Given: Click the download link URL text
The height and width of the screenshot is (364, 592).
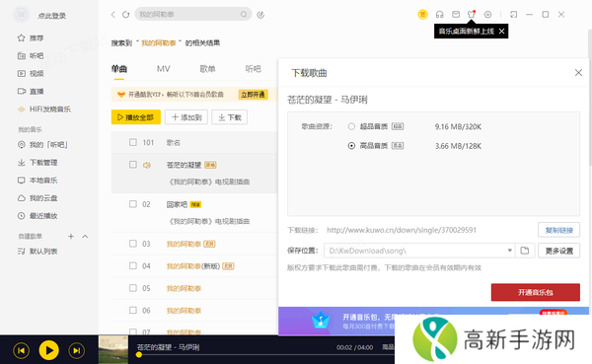Looking at the screenshot, I should 402,230.
